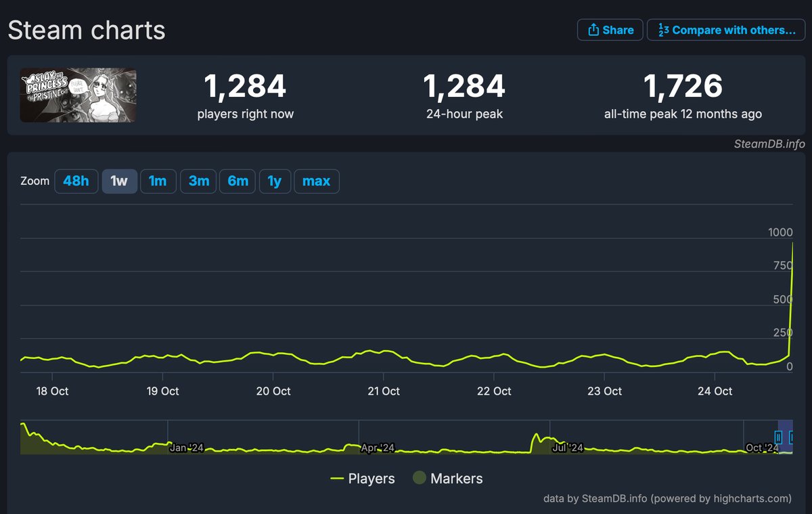Click the Steam charts heading
This screenshot has width=812, height=514.
click(x=87, y=30)
